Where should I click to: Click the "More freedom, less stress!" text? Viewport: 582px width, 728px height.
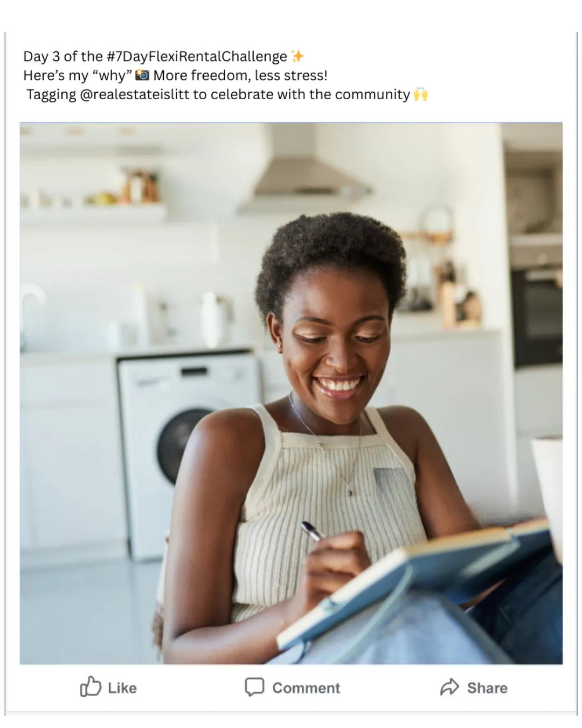tap(240, 75)
